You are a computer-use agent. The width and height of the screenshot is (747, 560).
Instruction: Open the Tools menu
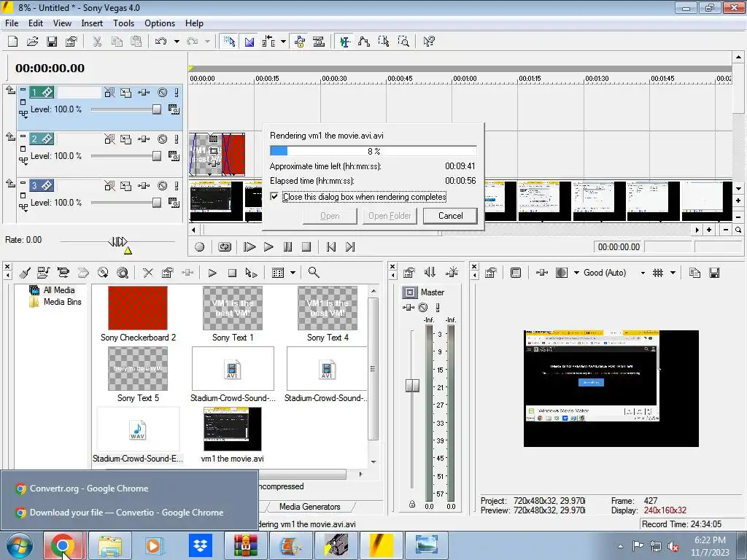[123, 23]
